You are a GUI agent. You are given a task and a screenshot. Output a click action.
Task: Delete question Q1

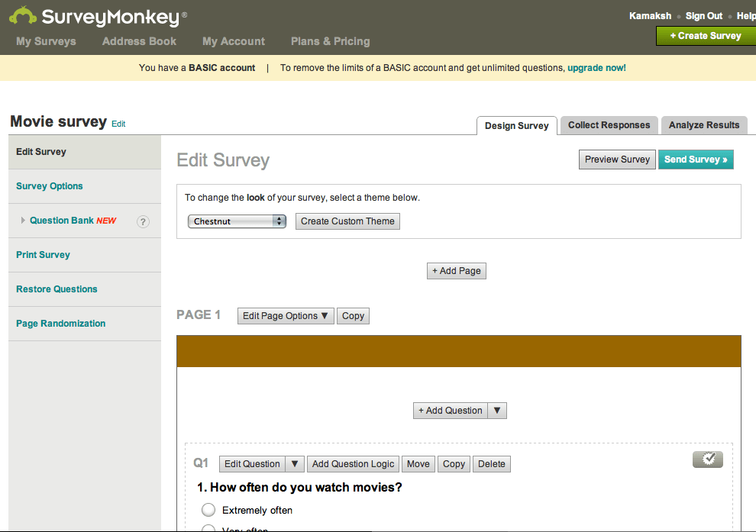[491, 464]
